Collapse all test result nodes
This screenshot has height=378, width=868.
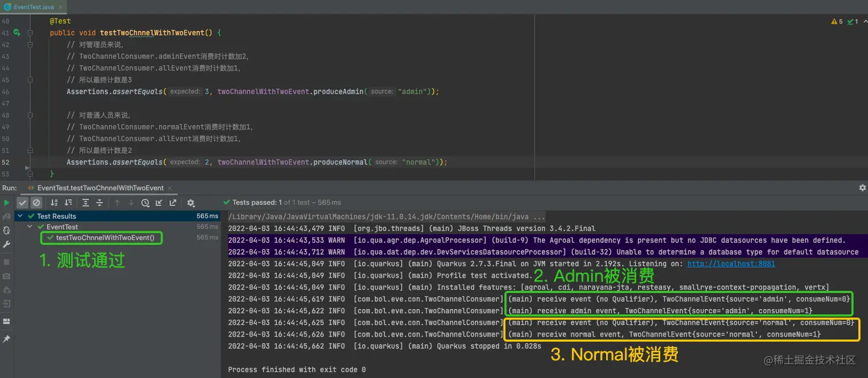(x=99, y=202)
